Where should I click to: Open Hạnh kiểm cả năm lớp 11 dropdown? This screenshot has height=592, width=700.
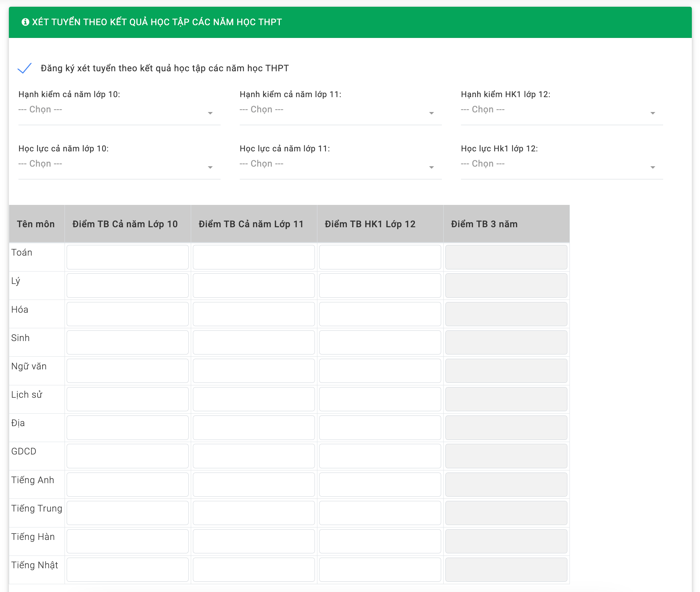point(340,110)
